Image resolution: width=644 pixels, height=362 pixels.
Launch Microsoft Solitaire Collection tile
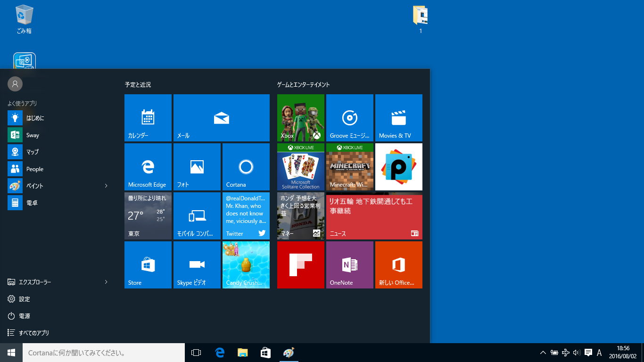[301, 167]
